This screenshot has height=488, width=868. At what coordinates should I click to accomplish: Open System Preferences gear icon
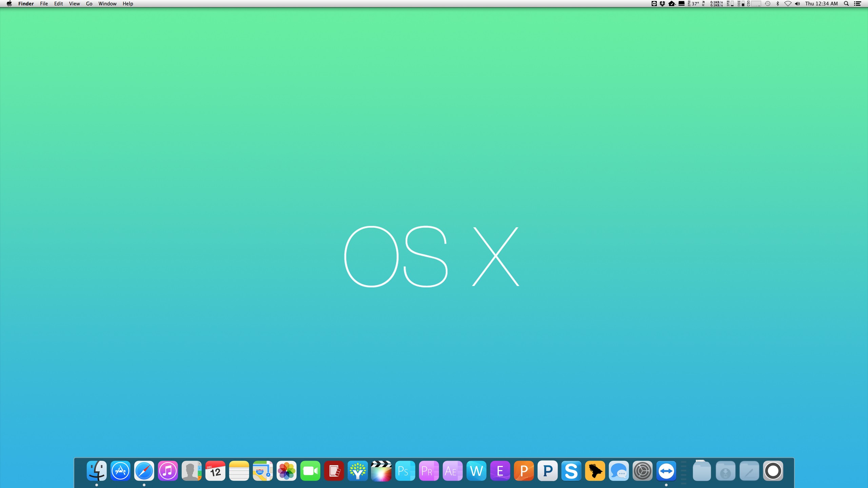[643, 471]
